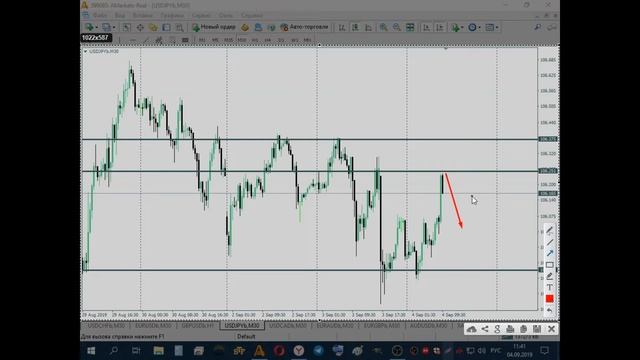Viewport: 640px width, 360px height.
Task: Search similar images on Google
Action: [x=497, y=329]
